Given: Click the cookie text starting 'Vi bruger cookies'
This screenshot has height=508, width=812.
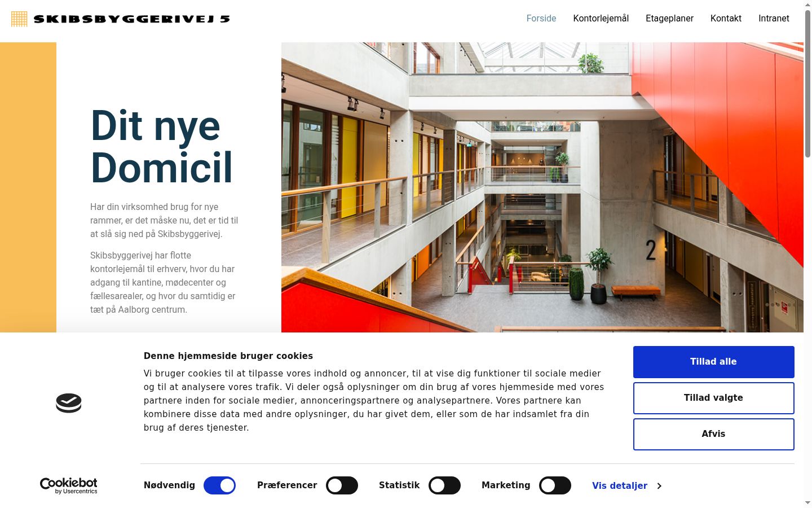Looking at the screenshot, I should pyautogui.click(x=374, y=401).
